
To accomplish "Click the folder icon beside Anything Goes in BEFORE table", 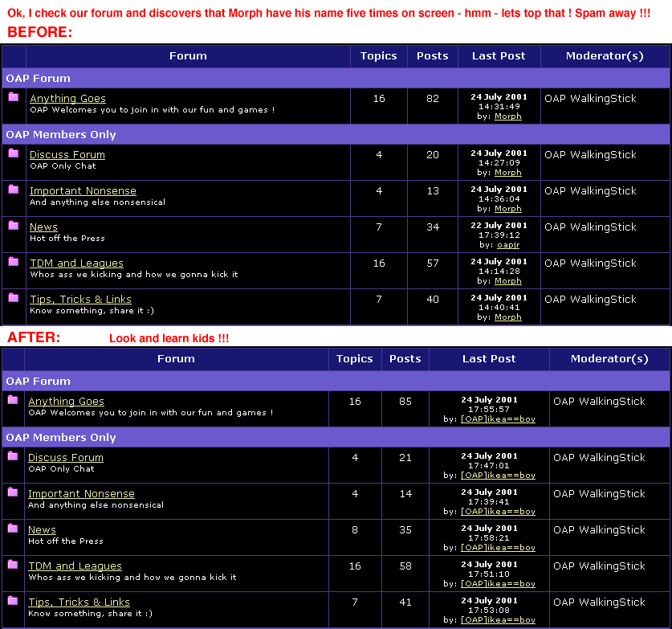I will pos(14,97).
